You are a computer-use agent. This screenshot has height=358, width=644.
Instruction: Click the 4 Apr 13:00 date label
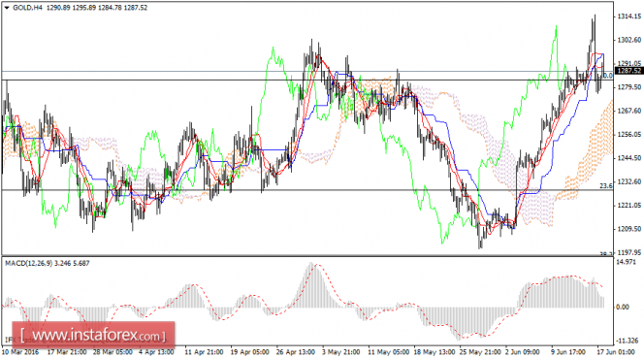point(156,352)
